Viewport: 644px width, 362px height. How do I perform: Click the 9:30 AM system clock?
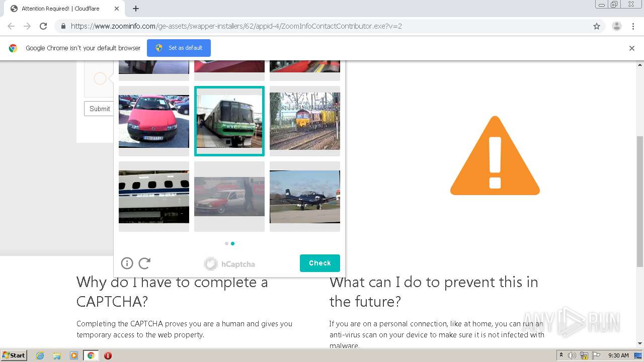(618, 355)
